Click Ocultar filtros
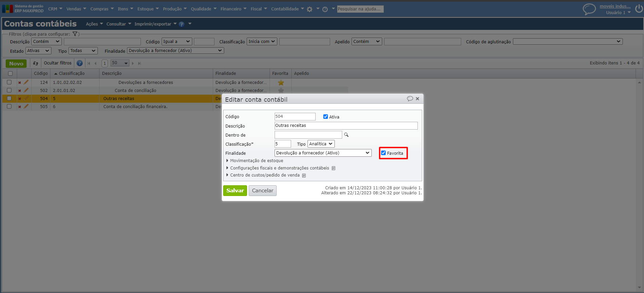 point(58,63)
